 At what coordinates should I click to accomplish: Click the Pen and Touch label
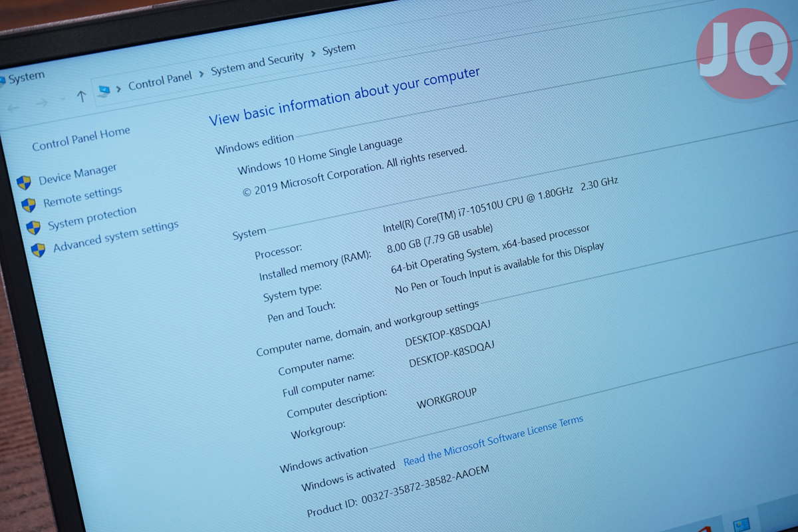coord(301,311)
